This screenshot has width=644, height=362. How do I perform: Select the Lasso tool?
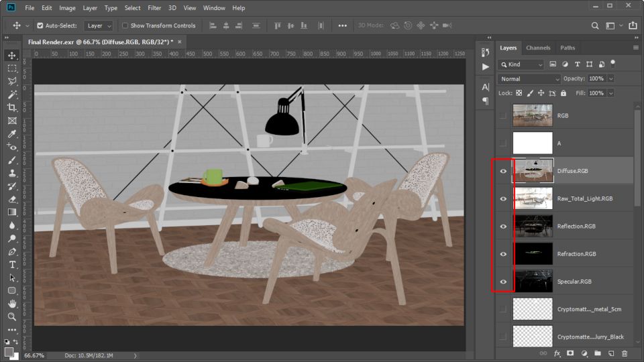[x=12, y=81]
